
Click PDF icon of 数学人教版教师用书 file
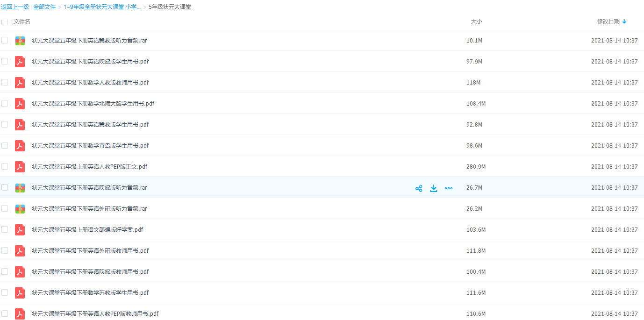point(20,83)
